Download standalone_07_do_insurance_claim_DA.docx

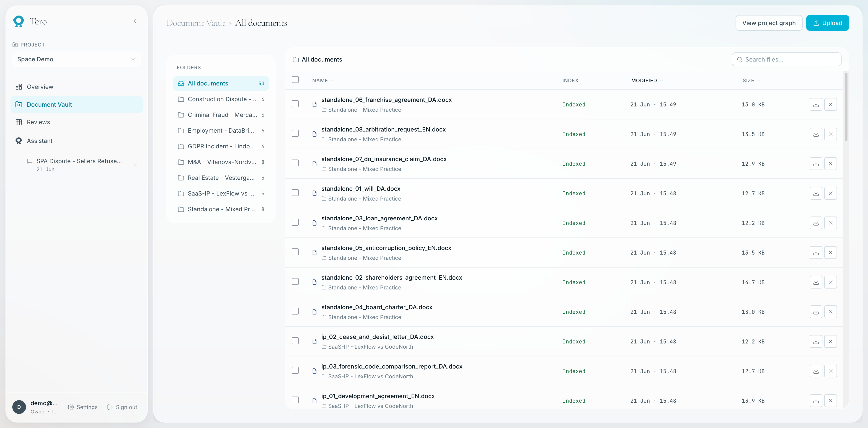tap(816, 164)
